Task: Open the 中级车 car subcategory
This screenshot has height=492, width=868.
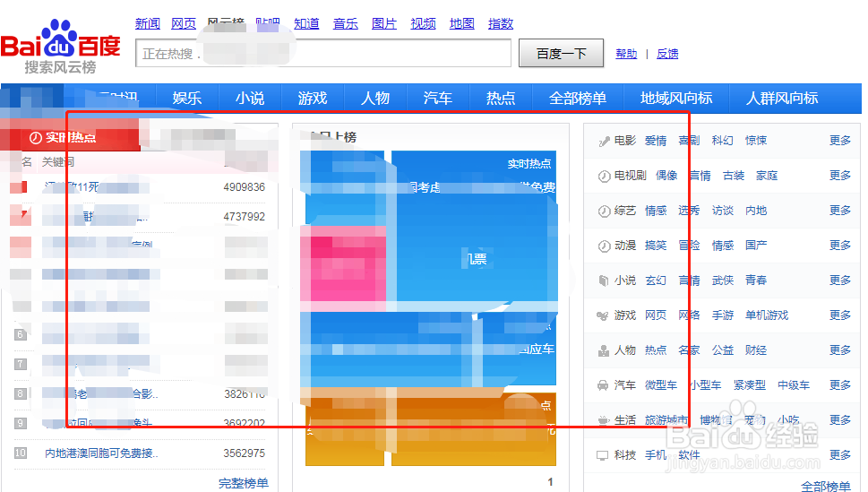Action: click(794, 385)
